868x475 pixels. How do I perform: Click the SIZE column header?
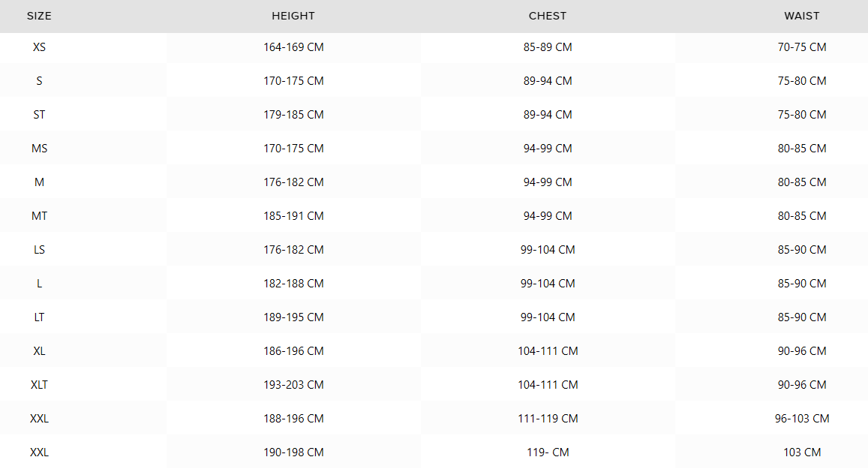point(39,16)
